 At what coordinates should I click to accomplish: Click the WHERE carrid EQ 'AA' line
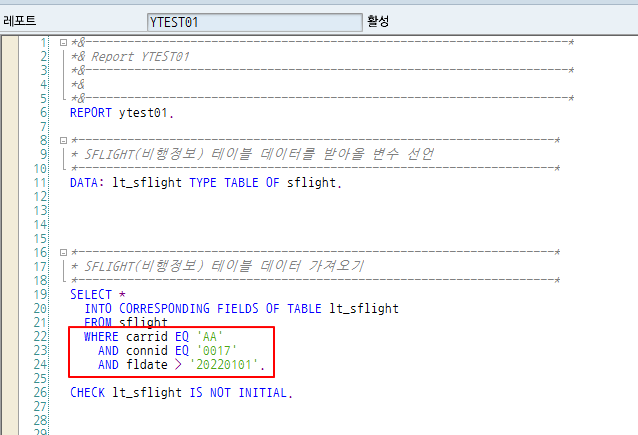click(153, 337)
